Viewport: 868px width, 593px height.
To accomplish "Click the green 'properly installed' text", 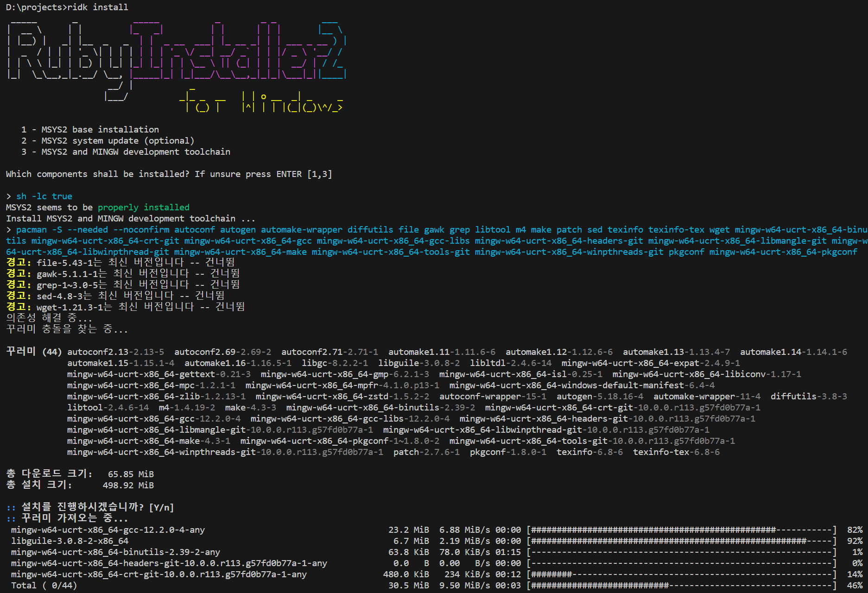I will (144, 207).
